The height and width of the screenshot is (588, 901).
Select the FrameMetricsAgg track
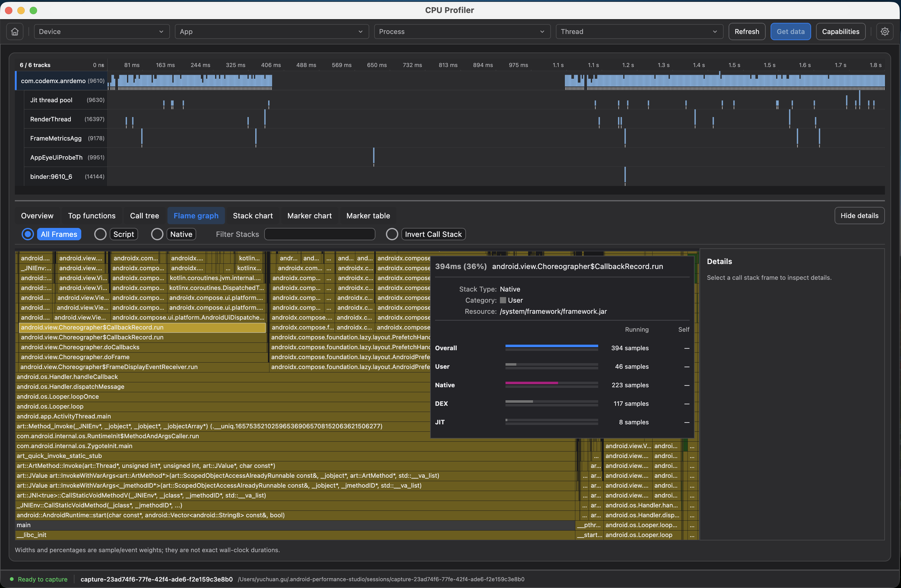(66, 138)
